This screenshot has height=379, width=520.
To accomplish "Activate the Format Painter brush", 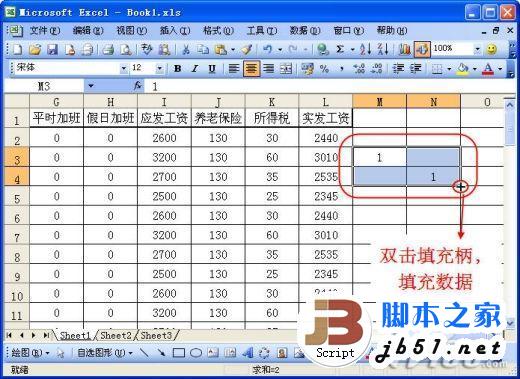I will click(247, 50).
